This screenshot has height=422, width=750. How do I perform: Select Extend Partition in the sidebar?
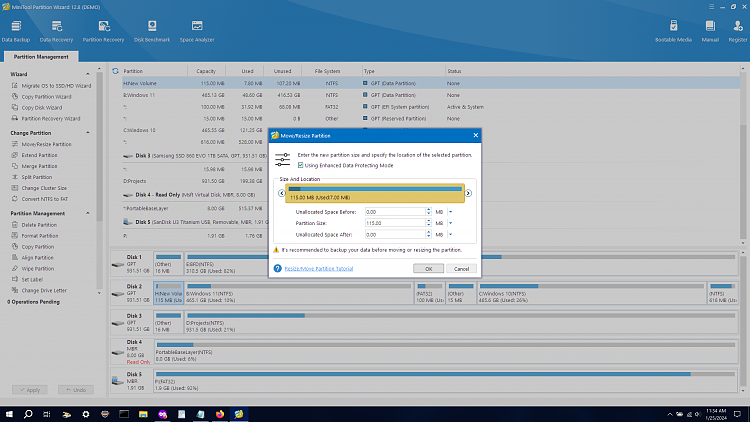click(x=34, y=155)
